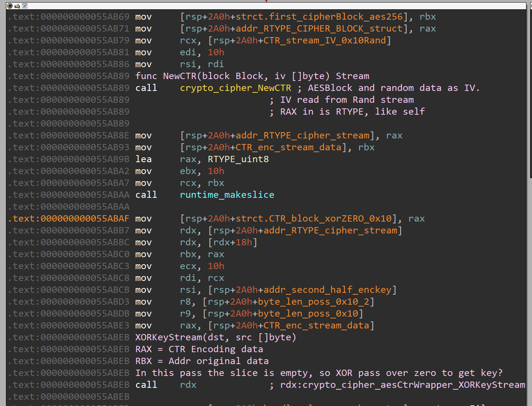Click 'XORKeyStream(dst, src []byte)' comment

pos(216,337)
